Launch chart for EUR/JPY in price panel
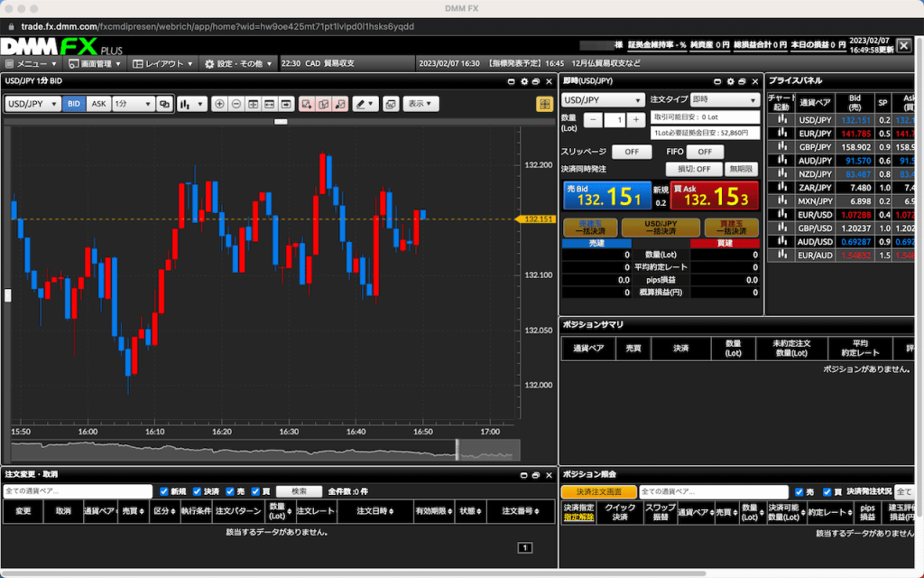This screenshot has width=924, height=578. (782, 133)
